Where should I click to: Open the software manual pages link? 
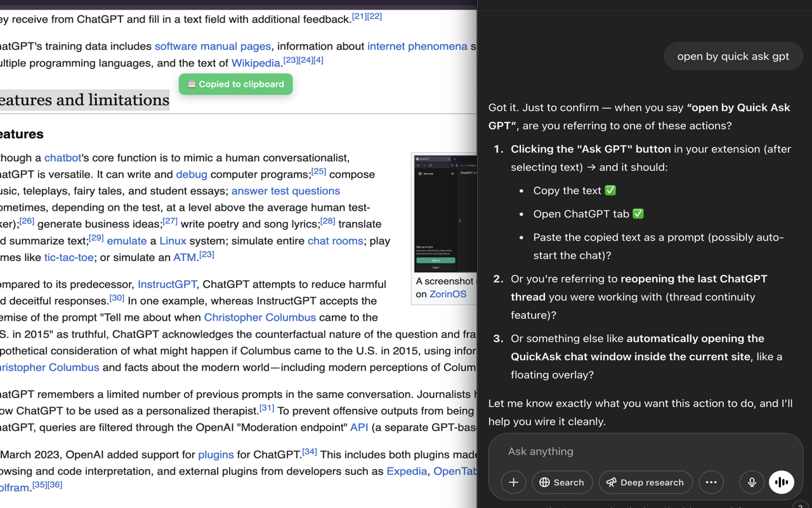pyautogui.click(x=213, y=46)
